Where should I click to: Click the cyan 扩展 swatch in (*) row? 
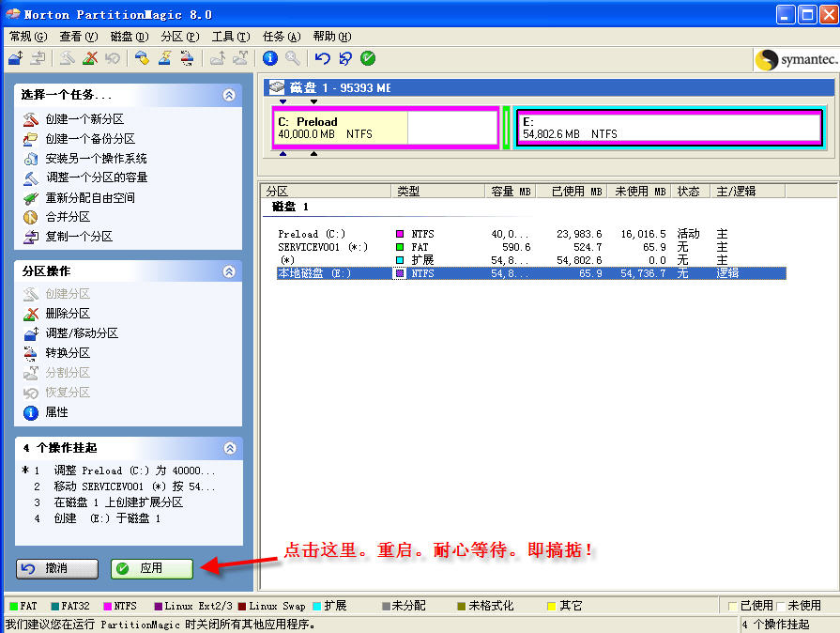(400, 260)
